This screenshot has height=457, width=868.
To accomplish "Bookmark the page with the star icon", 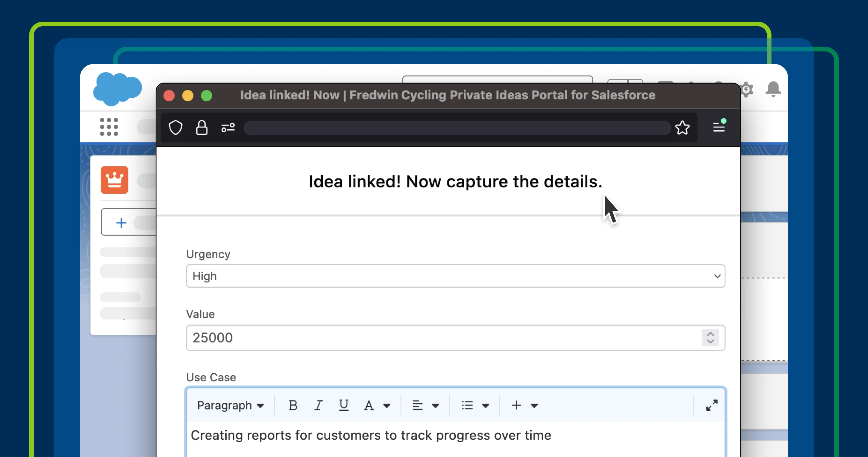I will [x=682, y=128].
